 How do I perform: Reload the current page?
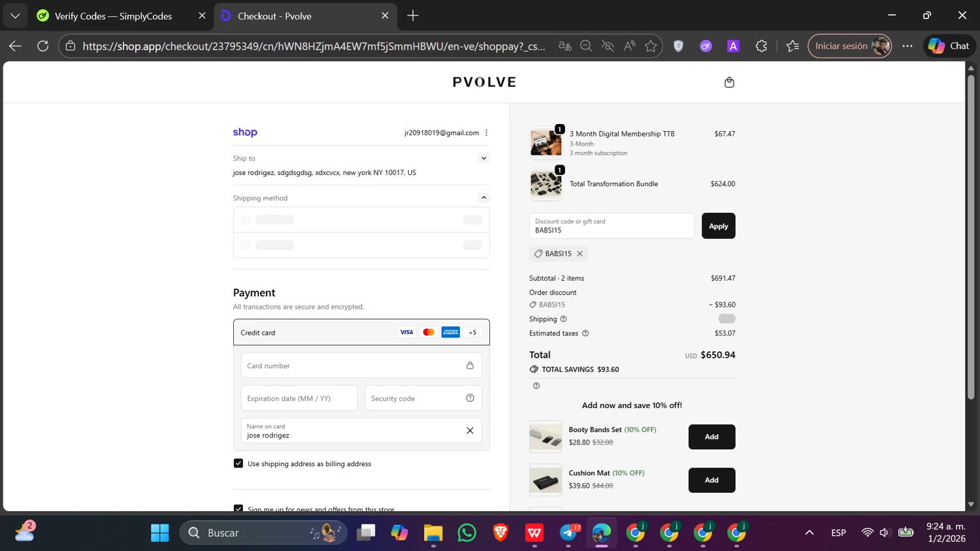(x=43, y=46)
